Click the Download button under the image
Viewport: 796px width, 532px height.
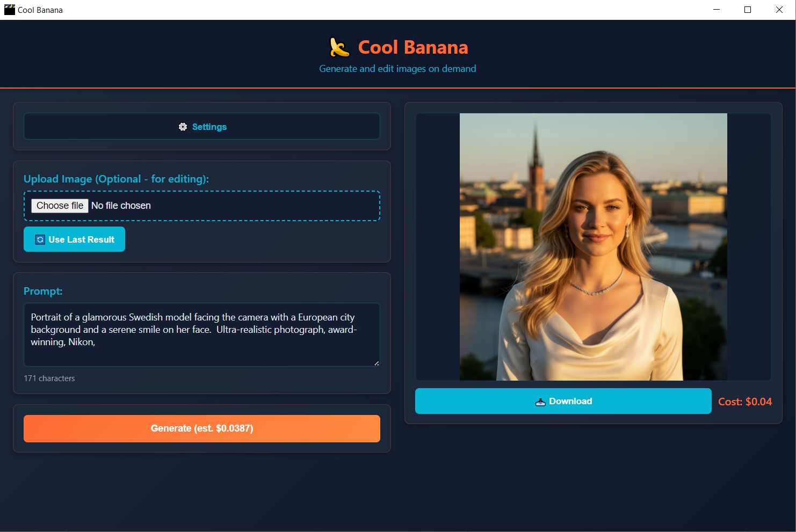[562, 401]
